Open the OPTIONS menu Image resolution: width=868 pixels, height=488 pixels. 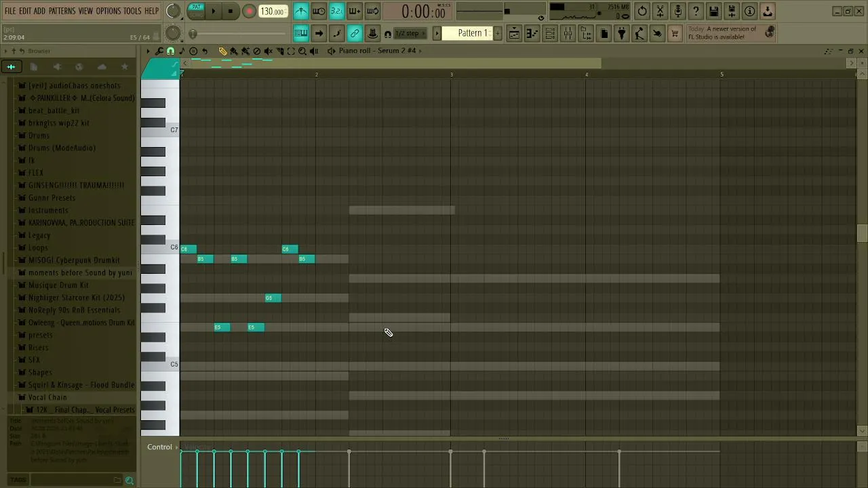[x=108, y=11]
